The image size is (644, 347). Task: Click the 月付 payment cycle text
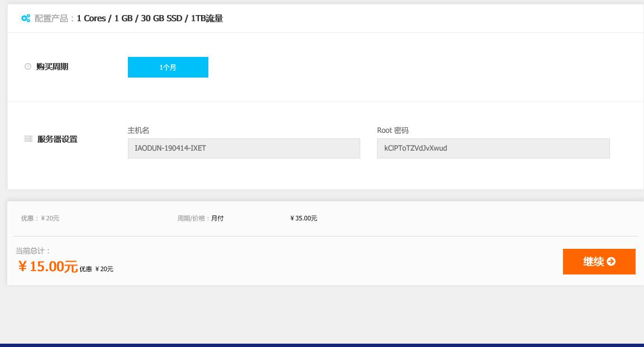pos(217,219)
